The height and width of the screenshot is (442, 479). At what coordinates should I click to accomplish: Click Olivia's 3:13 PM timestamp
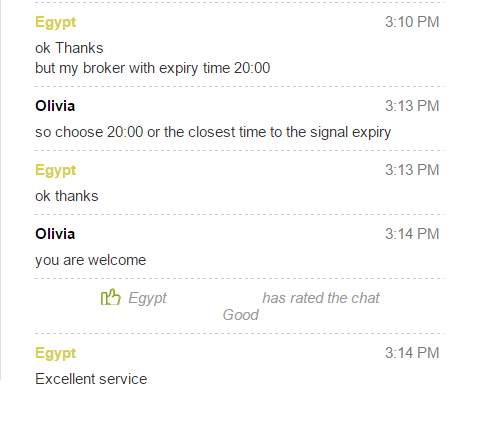tap(412, 106)
